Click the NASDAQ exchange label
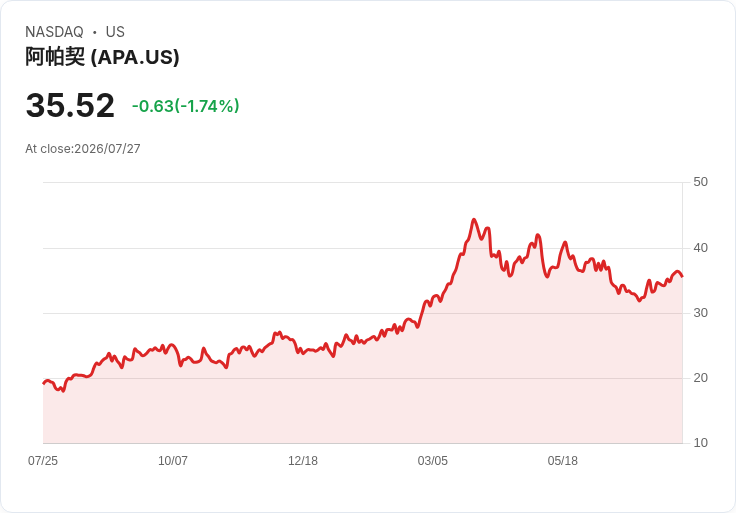This screenshot has height=513, width=736. click(x=54, y=32)
